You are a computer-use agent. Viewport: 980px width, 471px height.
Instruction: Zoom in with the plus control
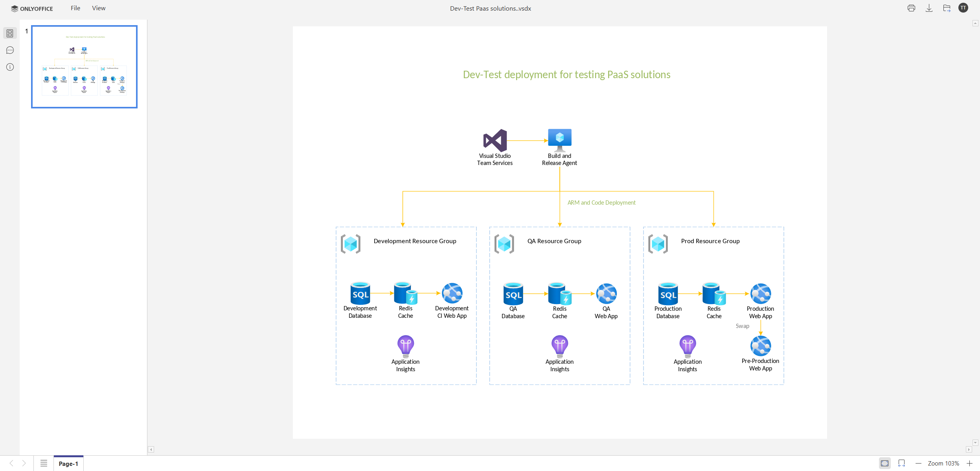click(x=969, y=464)
